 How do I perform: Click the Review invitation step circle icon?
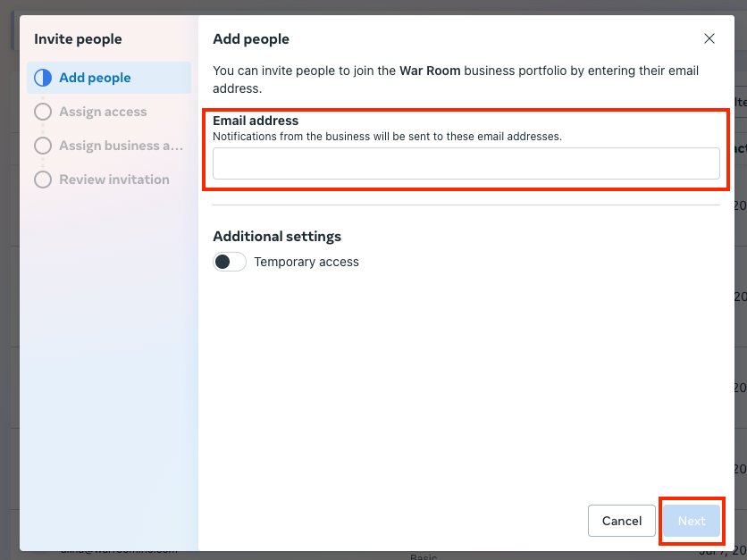[43, 180]
